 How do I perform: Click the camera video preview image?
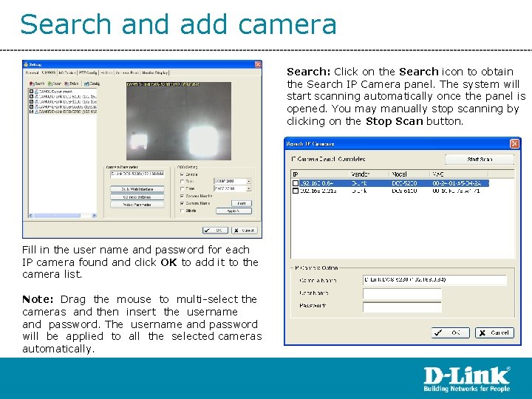click(x=179, y=121)
